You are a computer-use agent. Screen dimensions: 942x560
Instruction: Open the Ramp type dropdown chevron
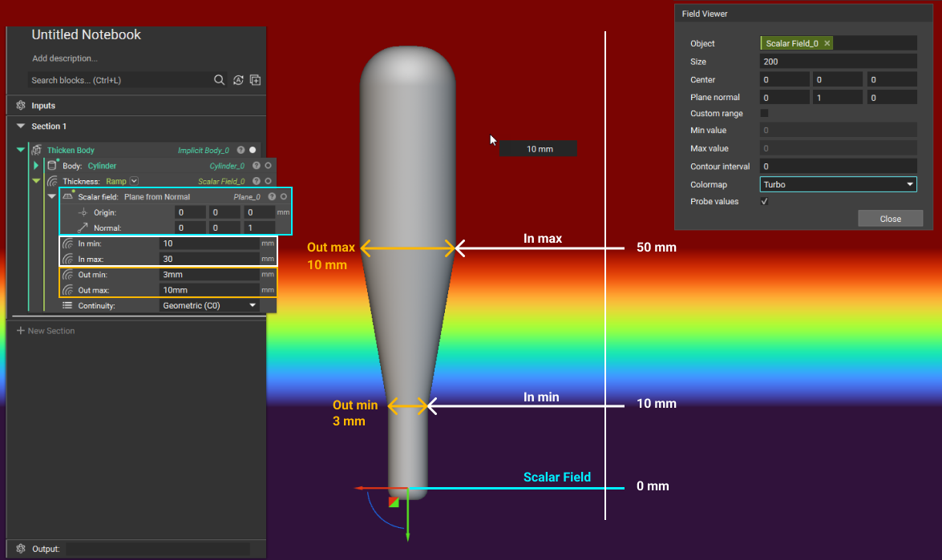point(134,181)
